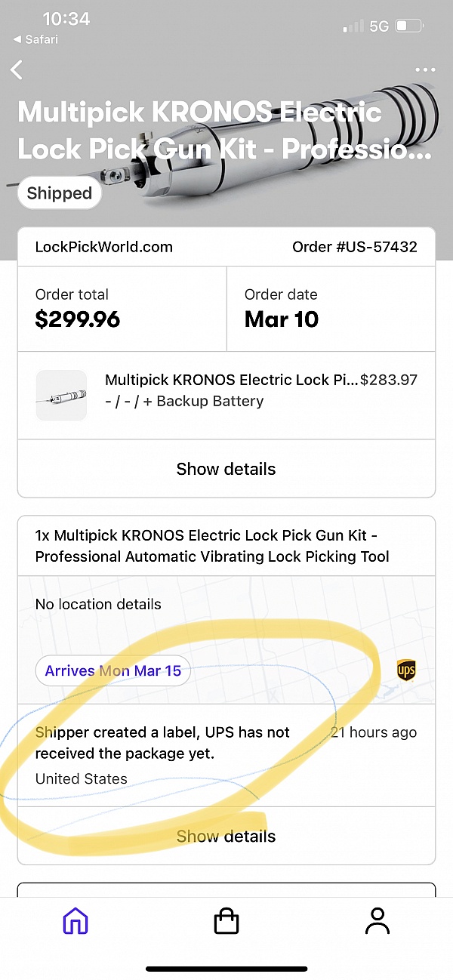
Task: Go to the Home tab
Action: click(75, 921)
